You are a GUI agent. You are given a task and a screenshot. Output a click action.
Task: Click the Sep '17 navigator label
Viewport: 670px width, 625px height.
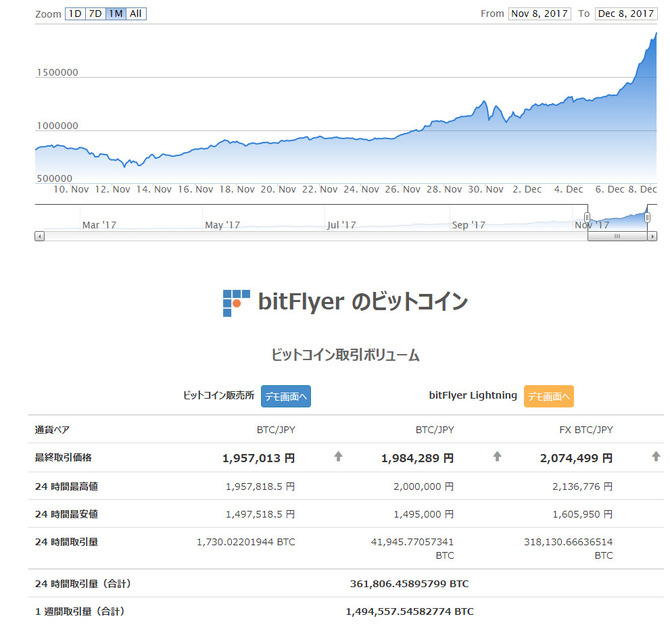pos(468,225)
